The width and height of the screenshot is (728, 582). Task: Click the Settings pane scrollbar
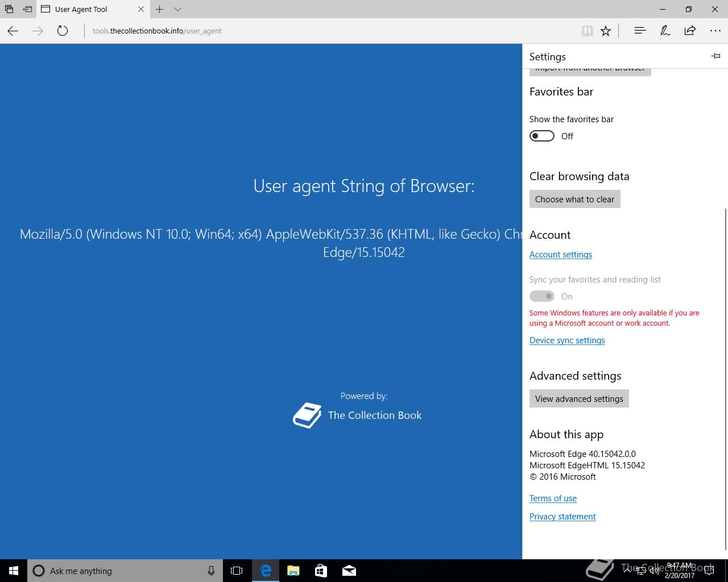point(725,379)
